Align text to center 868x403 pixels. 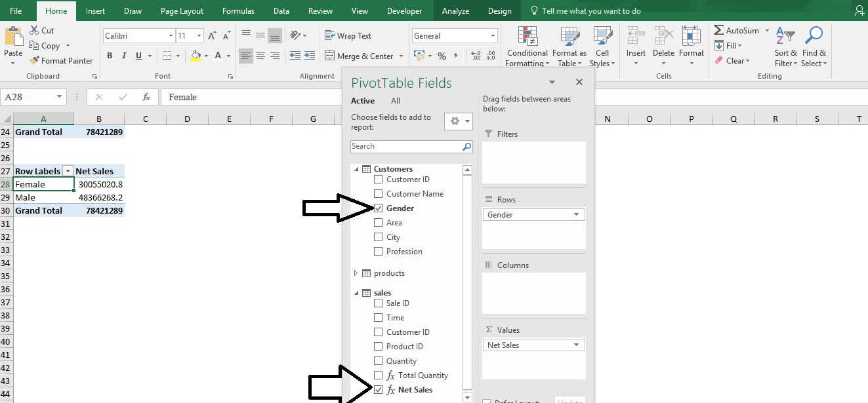point(260,56)
